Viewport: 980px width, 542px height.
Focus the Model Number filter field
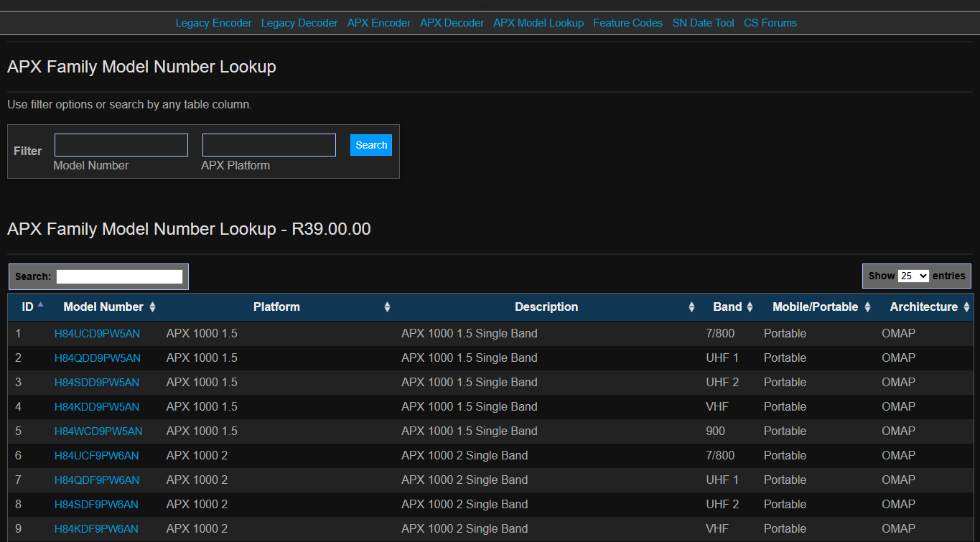coord(121,145)
